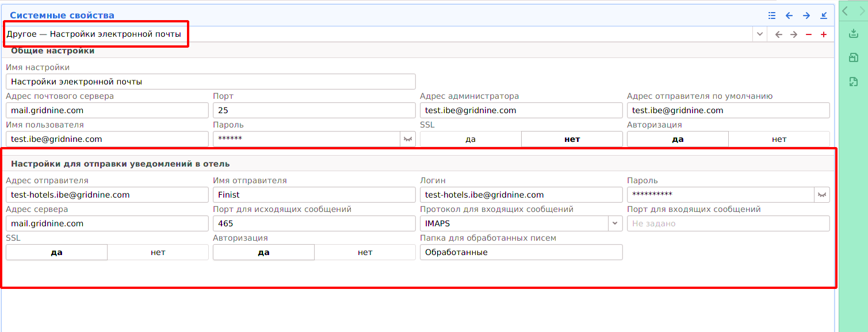This screenshot has height=332, width=868.
Task: Set general SSL toggle to 'да'
Action: click(471, 139)
